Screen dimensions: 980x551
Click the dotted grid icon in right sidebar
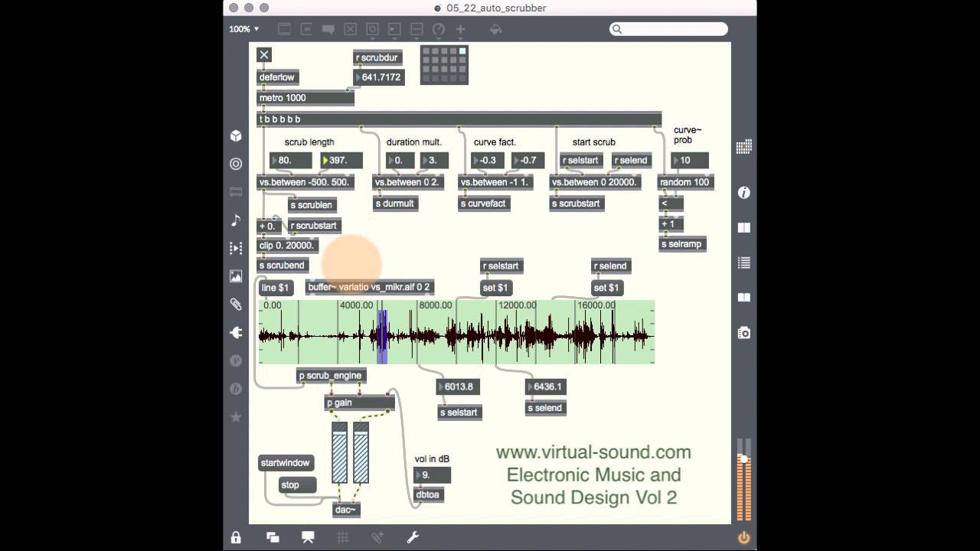click(x=743, y=148)
